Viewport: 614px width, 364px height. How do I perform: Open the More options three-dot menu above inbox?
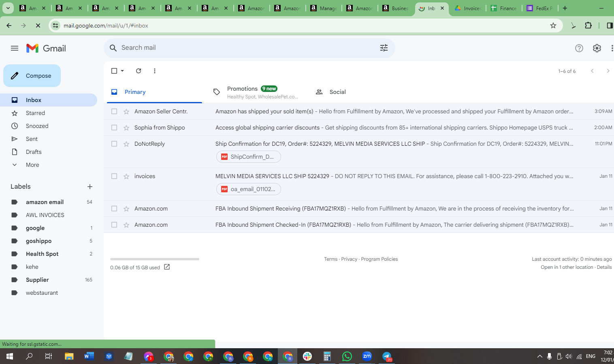click(155, 71)
